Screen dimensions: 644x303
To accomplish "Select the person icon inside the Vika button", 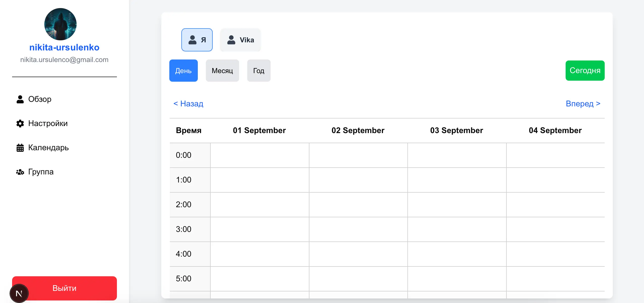I will 231,40.
